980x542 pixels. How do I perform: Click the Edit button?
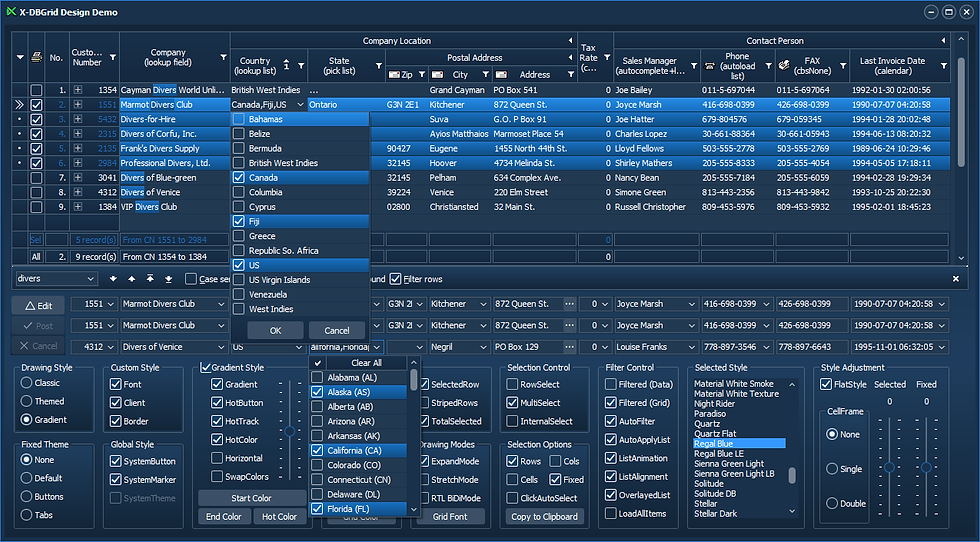(38, 306)
